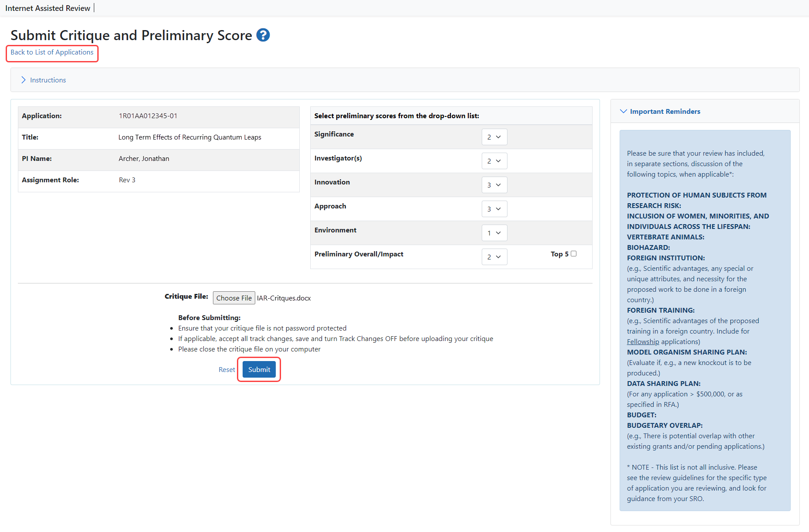Click the Internet Assisted Review header title
The image size is (809, 532).
[x=48, y=8]
